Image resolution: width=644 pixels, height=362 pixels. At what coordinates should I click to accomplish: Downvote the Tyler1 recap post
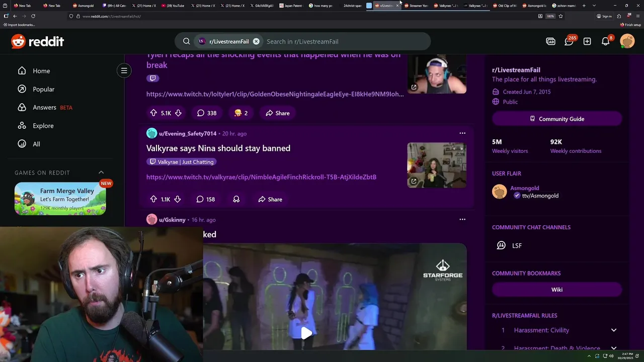point(178,113)
